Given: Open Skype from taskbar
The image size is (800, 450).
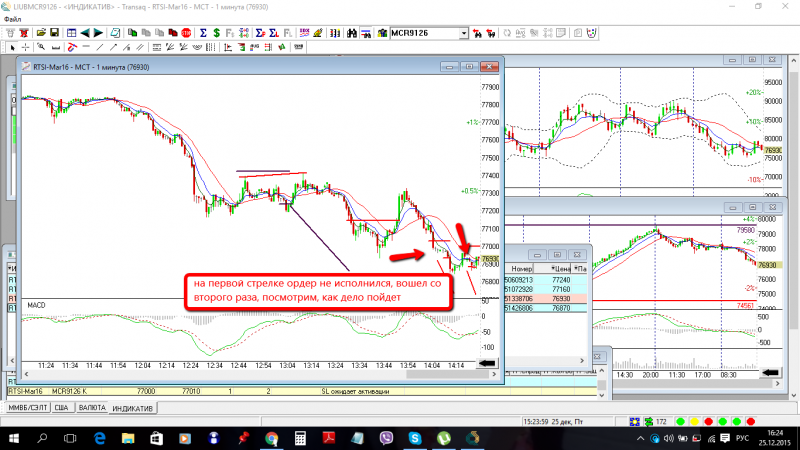Looking at the screenshot, I should tap(415, 438).
